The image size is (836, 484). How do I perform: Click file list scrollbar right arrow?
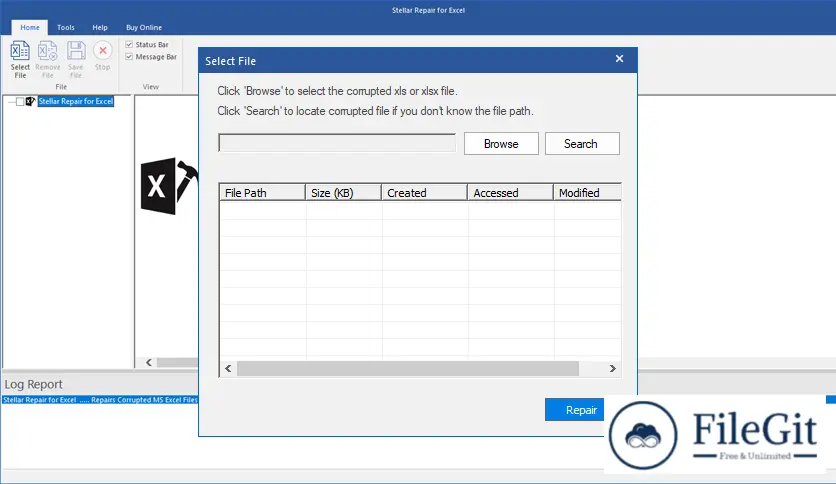point(613,368)
